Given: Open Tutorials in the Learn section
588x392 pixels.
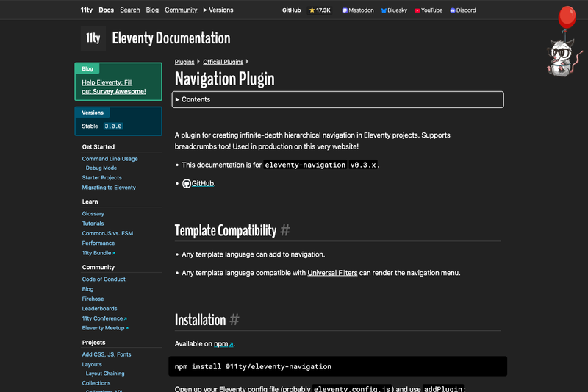Looking at the screenshot, I should [x=93, y=223].
